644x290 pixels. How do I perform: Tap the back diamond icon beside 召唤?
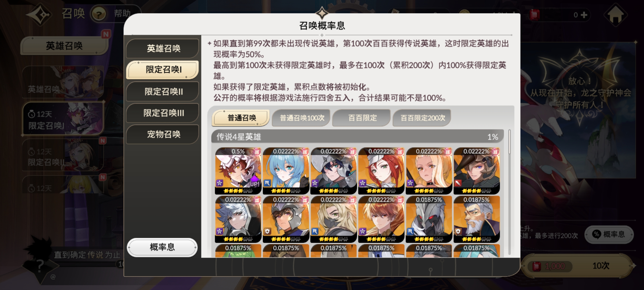pyautogui.click(x=39, y=15)
